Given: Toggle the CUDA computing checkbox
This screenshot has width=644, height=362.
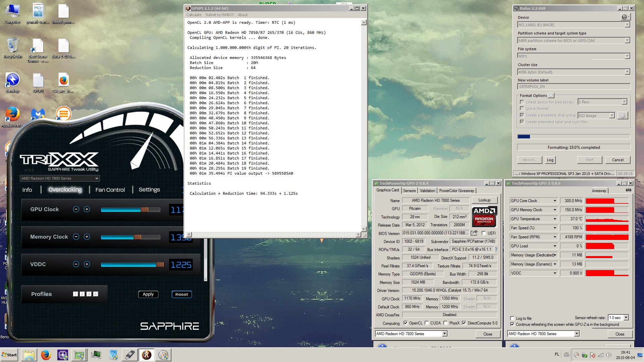Looking at the screenshot, I should coord(427,323).
